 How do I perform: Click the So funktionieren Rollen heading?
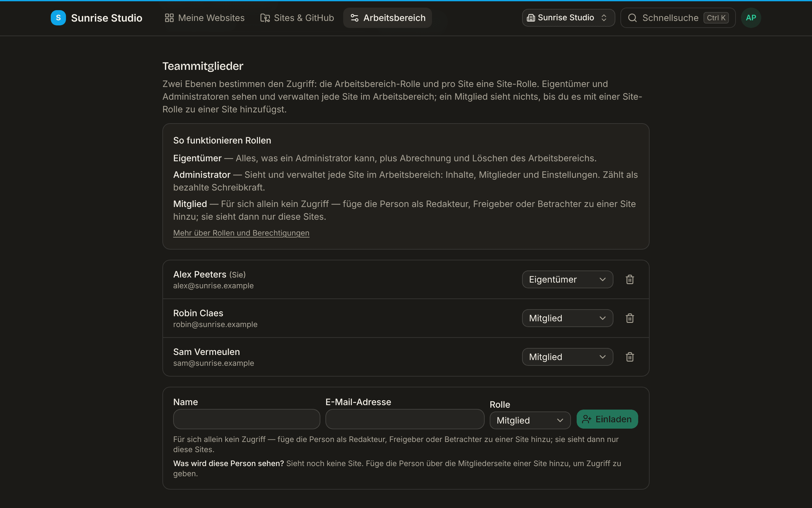click(222, 140)
